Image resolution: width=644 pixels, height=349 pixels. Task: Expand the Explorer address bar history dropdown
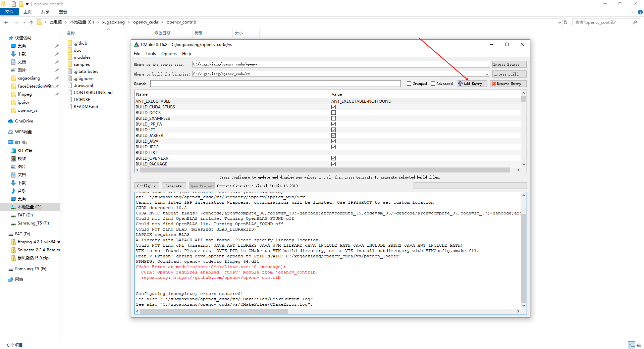[559, 22]
